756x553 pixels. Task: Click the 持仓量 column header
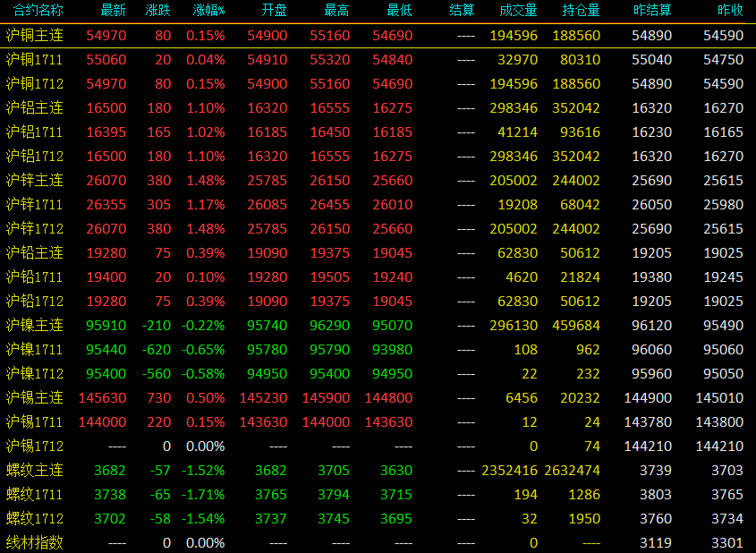tap(581, 11)
